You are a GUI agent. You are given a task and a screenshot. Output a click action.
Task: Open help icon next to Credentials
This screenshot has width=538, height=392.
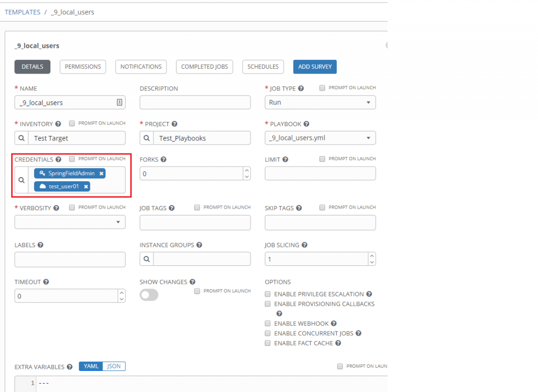pos(58,159)
